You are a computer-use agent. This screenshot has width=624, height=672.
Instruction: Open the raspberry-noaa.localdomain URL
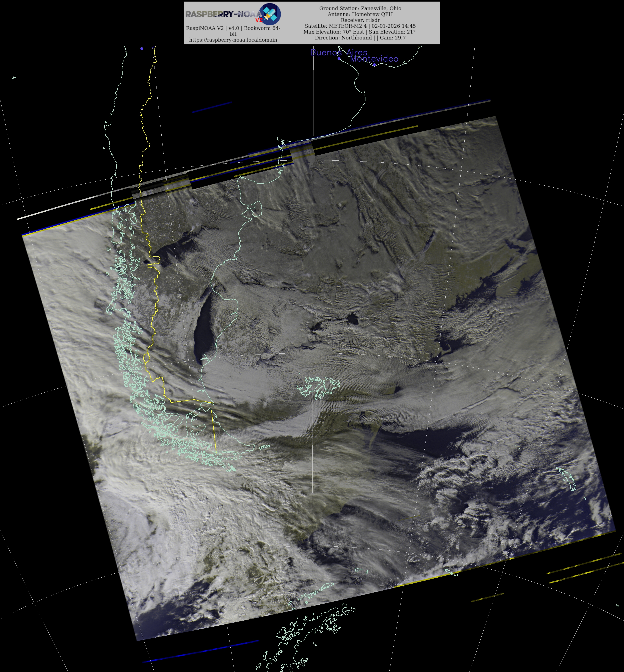233,40
